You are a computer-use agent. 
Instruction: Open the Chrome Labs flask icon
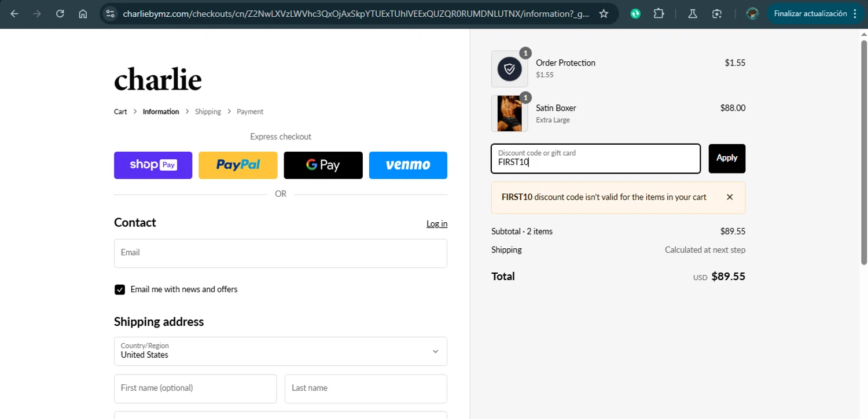click(x=693, y=13)
